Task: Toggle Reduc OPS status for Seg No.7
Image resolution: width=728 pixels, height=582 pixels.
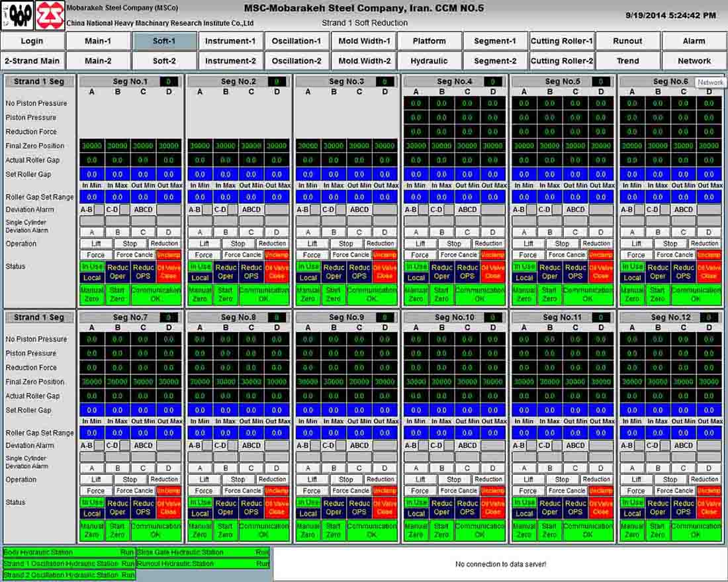Action: 143,508
